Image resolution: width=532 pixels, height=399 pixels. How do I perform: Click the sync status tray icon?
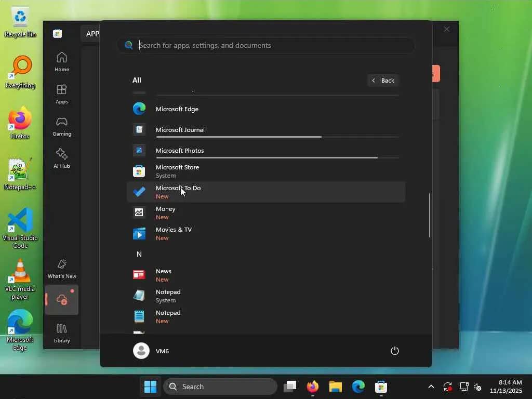(447, 387)
